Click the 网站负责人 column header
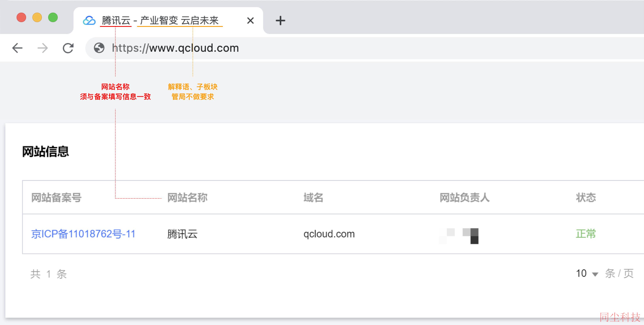This screenshot has width=644, height=325. (x=464, y=197)
